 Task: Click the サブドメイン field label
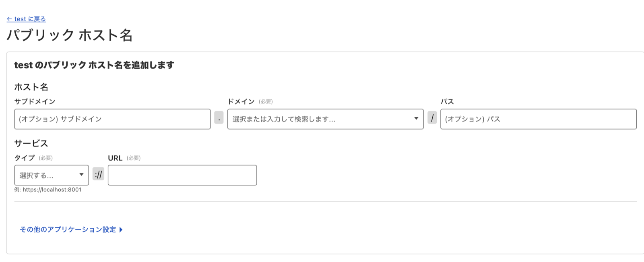coord(35,101)
